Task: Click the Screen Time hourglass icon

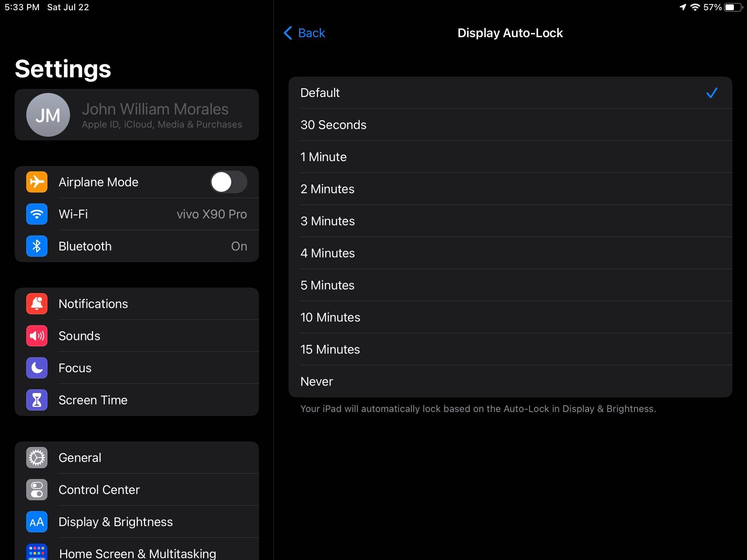Action: tap(36, 400)
